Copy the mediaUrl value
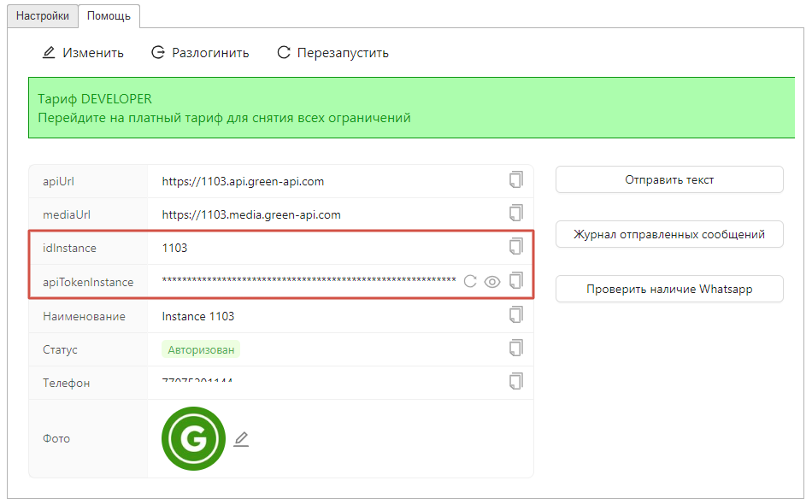This screenshot has height=504, width=812. (x=515, y=213)
